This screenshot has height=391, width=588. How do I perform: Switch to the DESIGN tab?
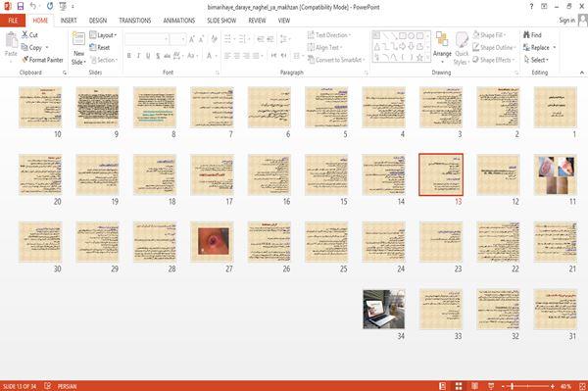[98, 21]
